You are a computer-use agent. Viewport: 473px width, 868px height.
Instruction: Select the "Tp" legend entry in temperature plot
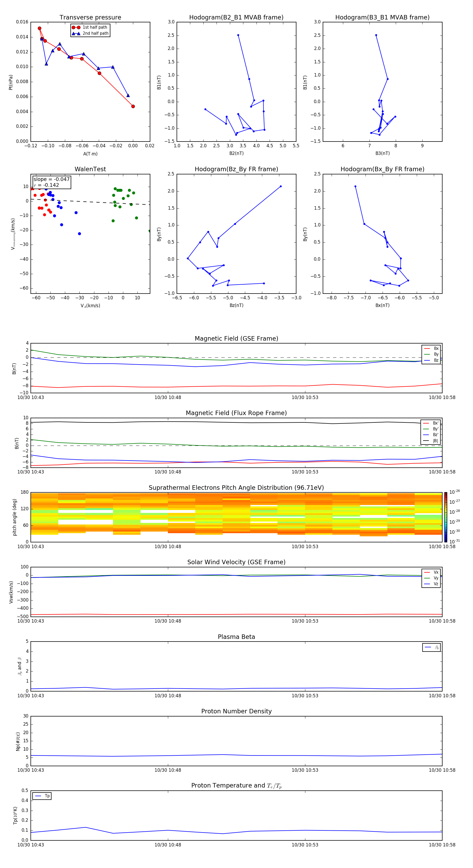[x=42, y=796]
